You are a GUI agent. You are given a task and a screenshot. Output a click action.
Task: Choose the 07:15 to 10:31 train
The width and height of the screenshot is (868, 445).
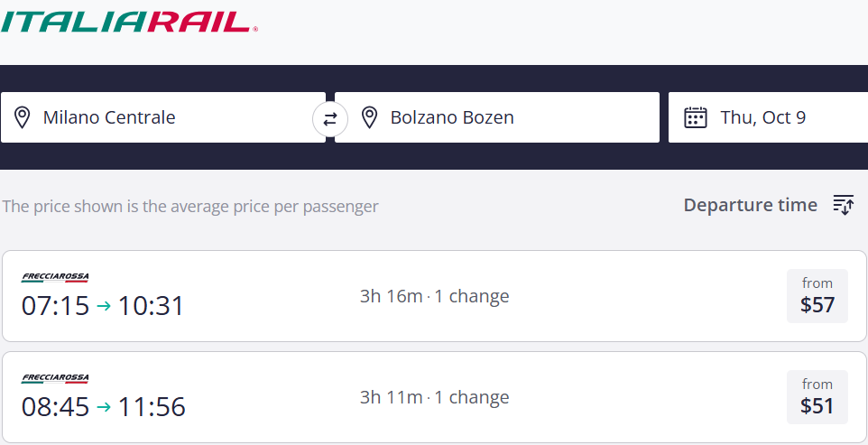pos(103,306)
